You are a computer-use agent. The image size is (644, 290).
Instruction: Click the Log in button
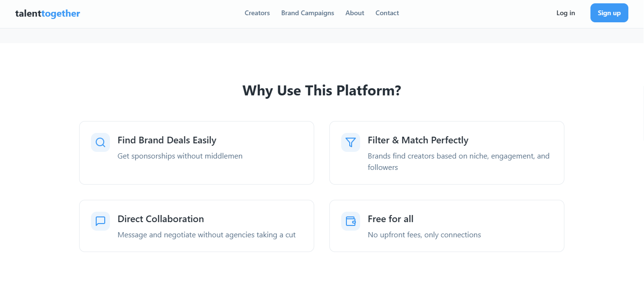point(566,13)
